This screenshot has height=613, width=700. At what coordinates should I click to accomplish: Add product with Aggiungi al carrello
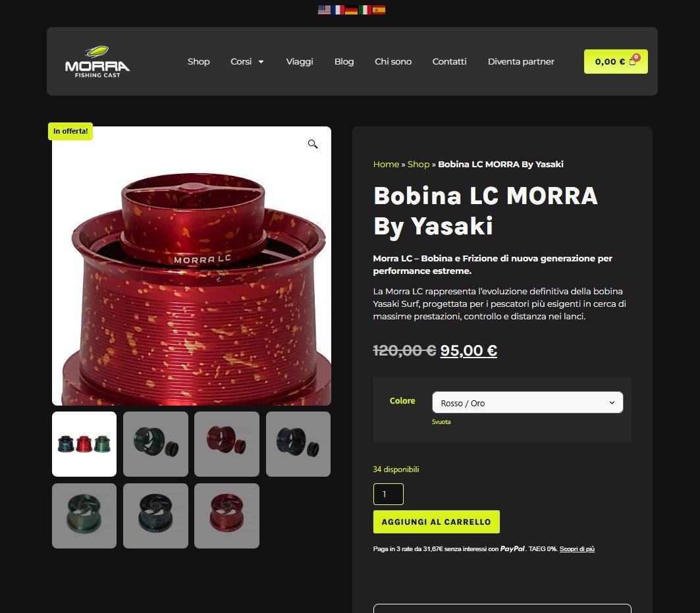(x=436, y=521)
